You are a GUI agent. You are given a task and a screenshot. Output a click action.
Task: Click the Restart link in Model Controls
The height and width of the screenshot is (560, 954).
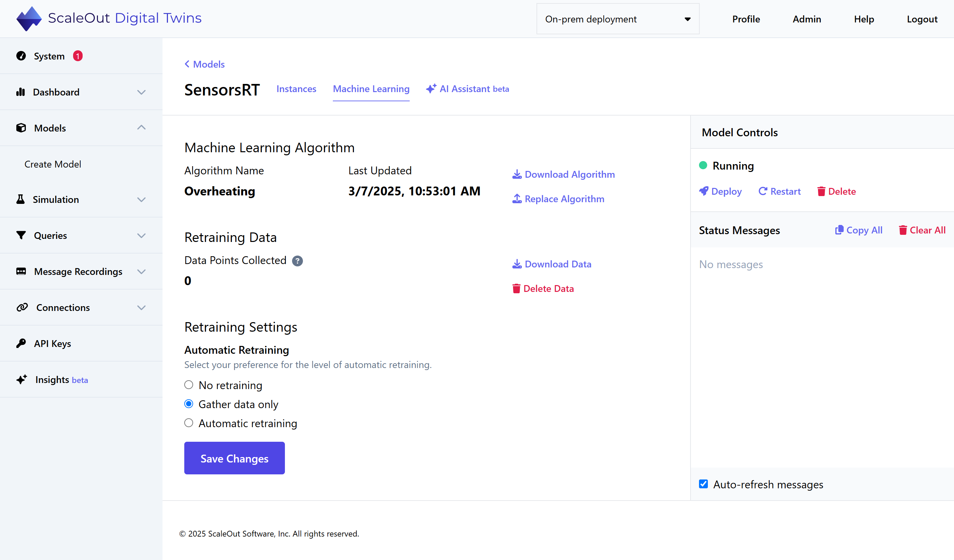coord(780,191)
